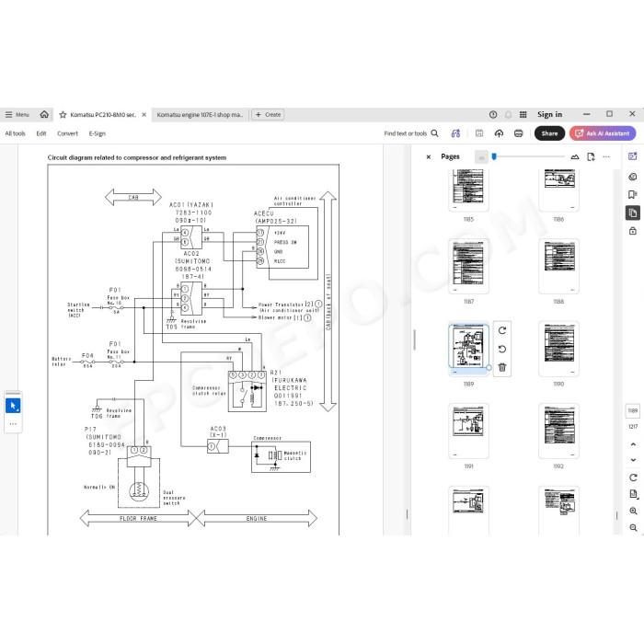Zoom in on the document
Image resolution: width=644 pixels, height=644 pixels.
tap(633, 511)
